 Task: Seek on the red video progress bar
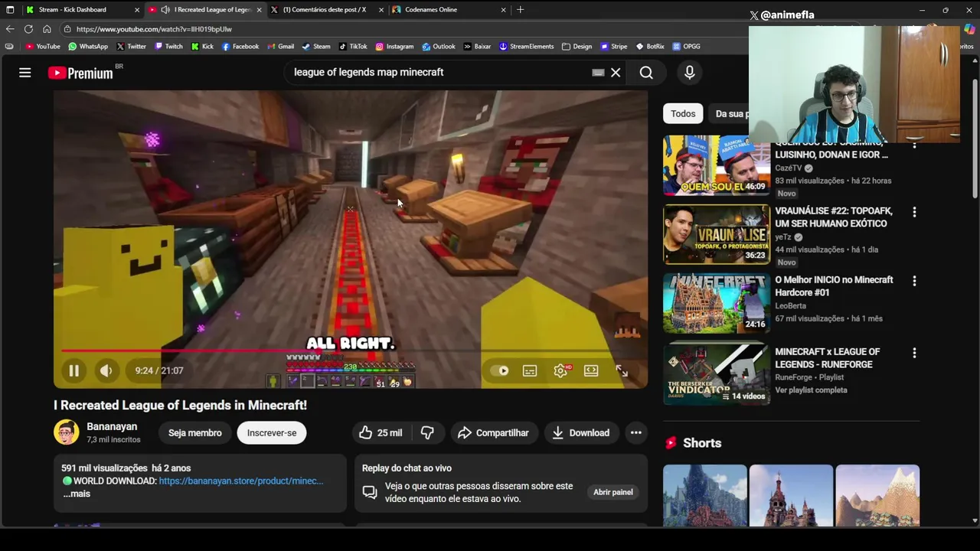pos(351,351)
